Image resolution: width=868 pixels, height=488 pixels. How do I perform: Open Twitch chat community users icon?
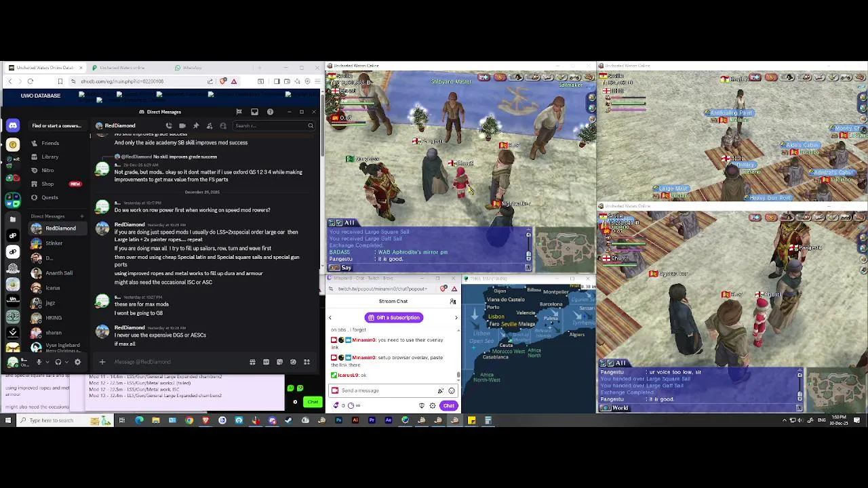[453, 302]
